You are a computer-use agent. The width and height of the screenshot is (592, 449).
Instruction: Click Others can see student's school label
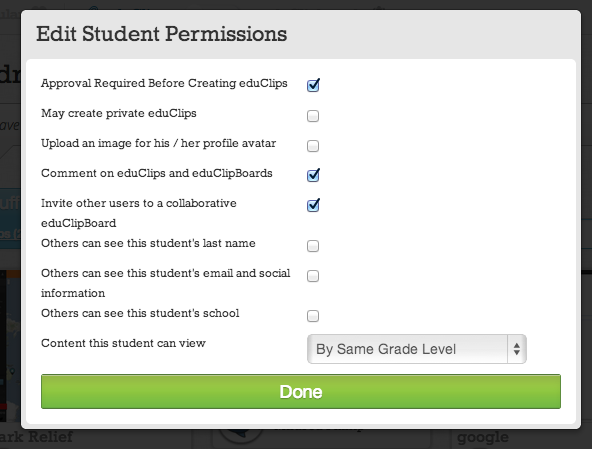pos(140,313)
